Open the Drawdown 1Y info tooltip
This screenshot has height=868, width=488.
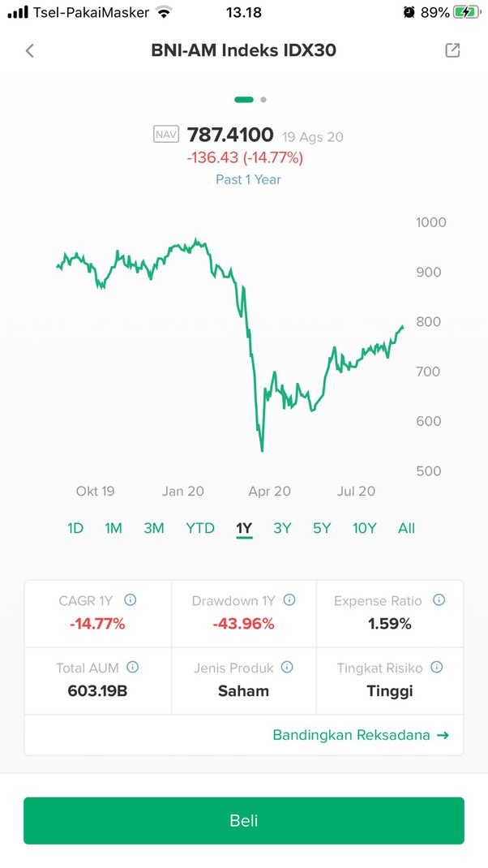click(x=289, y=599)
